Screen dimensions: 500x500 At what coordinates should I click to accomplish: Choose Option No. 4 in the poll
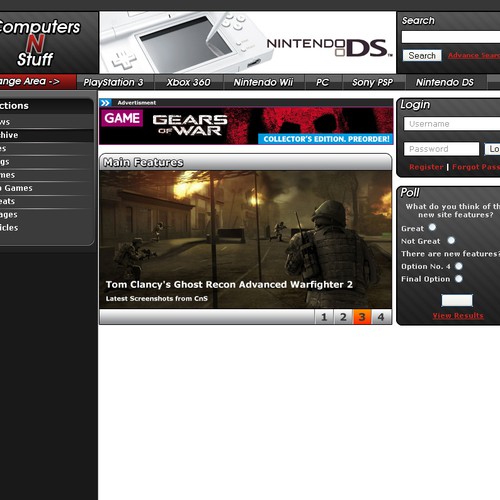[x=459, y=266]
